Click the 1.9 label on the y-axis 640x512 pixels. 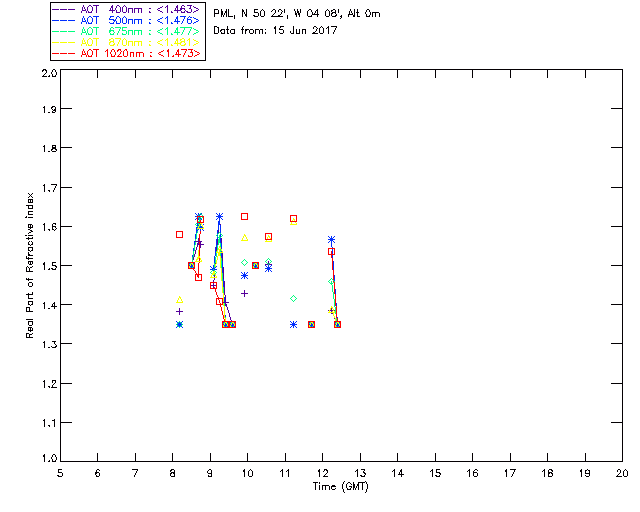tap(49, 109)
